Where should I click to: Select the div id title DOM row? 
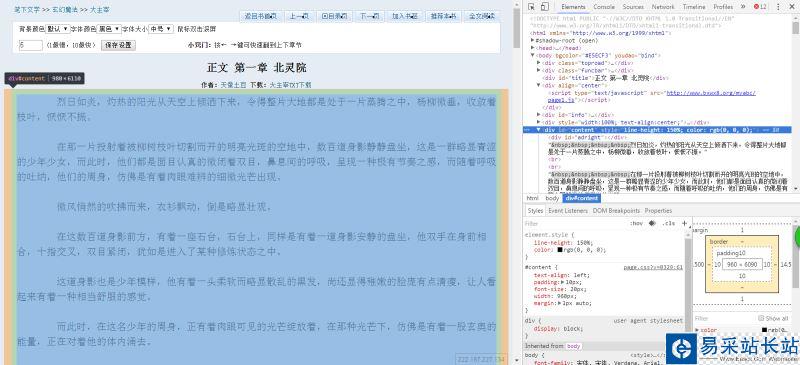click(x=606, y=78)
